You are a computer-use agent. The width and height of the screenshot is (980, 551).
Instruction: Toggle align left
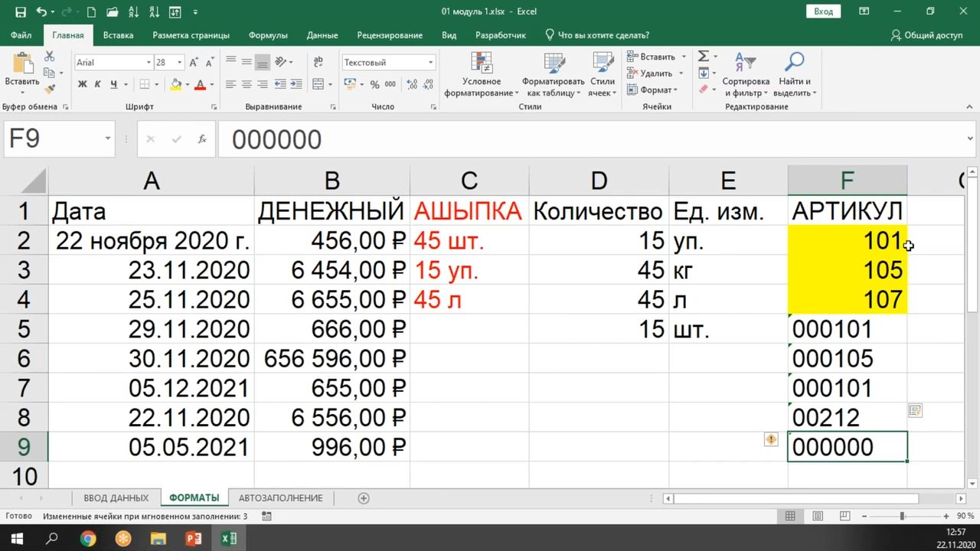coord(230,84)
